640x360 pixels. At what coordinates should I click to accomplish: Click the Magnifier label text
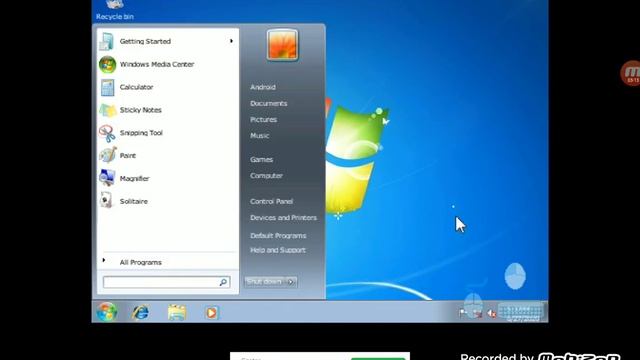(x=135, y=179)
